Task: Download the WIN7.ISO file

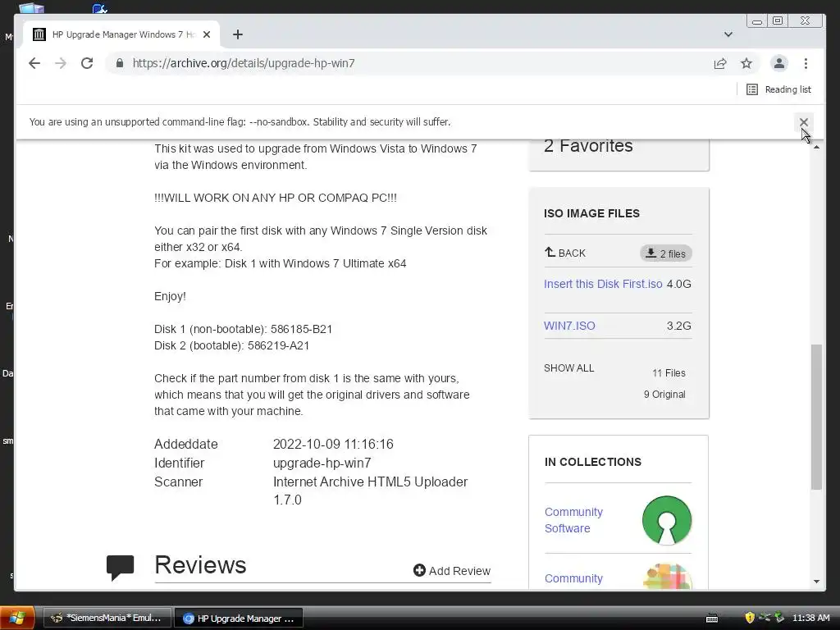Action: pos(569,326)
